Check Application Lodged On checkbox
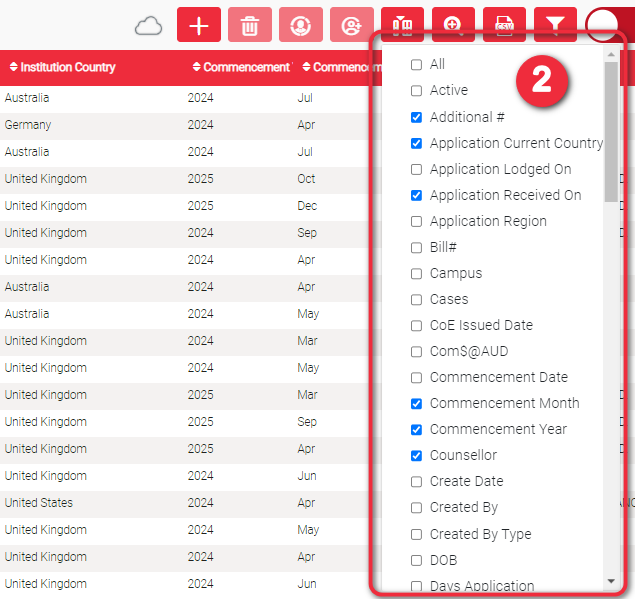Screen dimensions: 635x599 click(x=416, y=169)
